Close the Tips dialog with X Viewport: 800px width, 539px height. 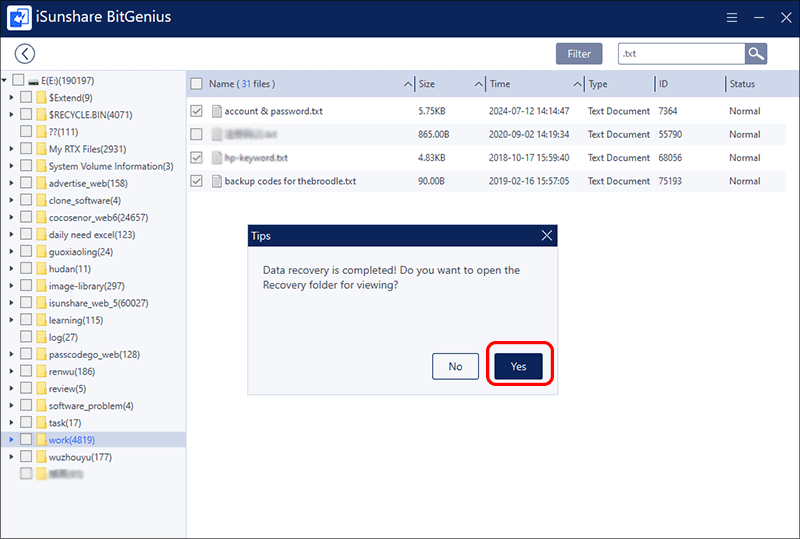coord(546,236)
